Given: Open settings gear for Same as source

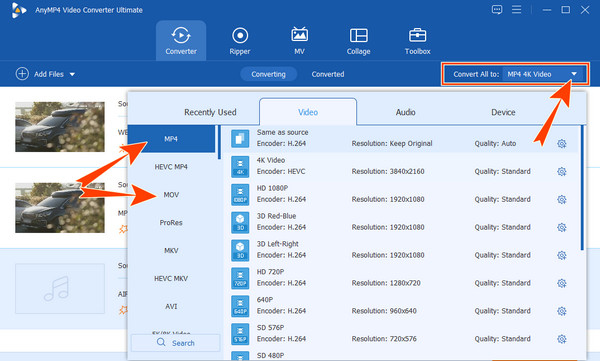Looking at the screenshot, I should pyautogui.click(x=561, y=144).
